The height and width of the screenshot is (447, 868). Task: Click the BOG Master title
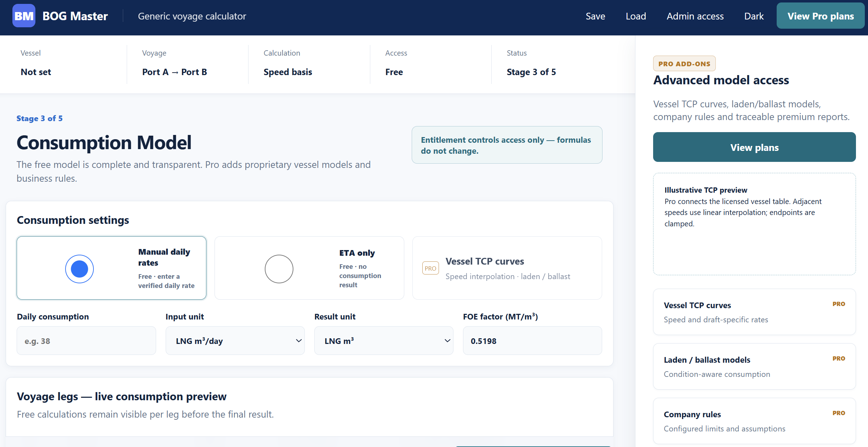[x=75, y=16]
